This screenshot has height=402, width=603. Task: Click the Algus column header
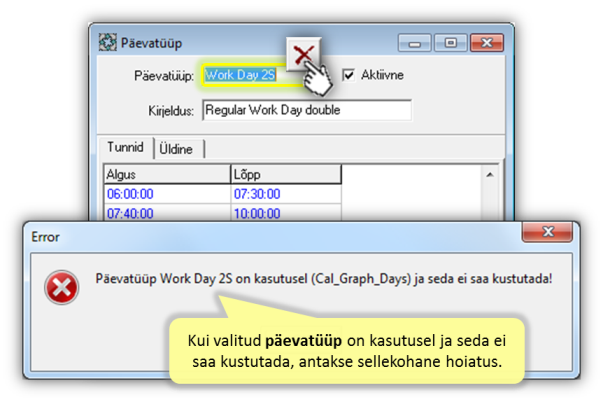(166, 174)
